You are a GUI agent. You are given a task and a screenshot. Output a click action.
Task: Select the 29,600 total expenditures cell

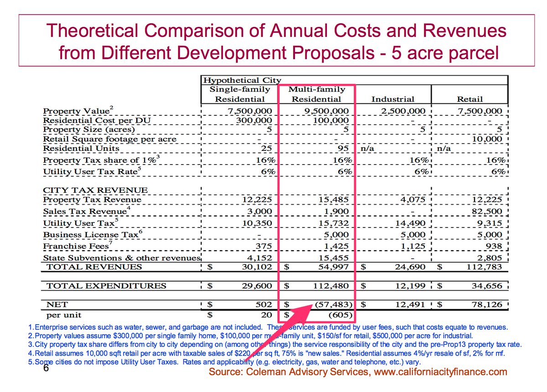coord(257,286)
